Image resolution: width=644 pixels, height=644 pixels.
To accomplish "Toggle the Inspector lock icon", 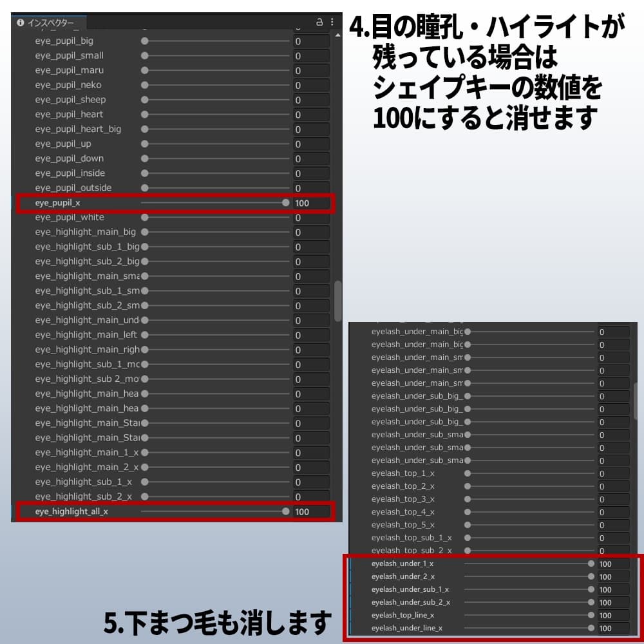I will coord(321,21).
